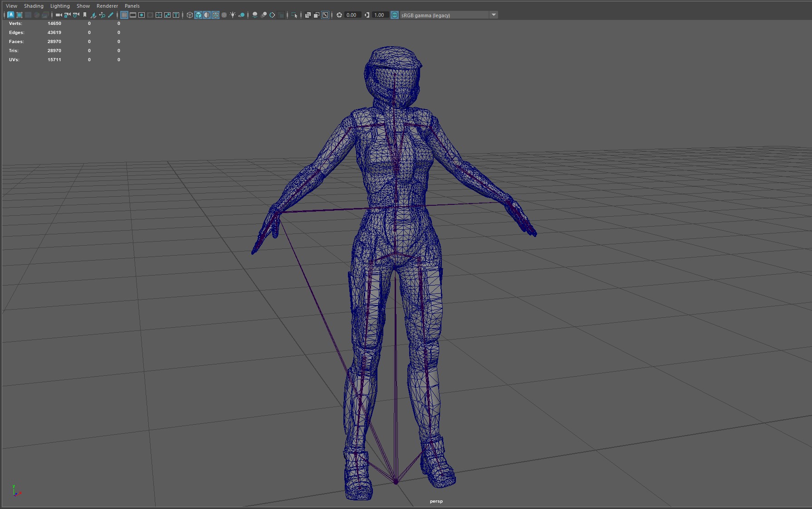Click the dimmed Gate Mask icon

pyautogui.click(x=150, y=15)
